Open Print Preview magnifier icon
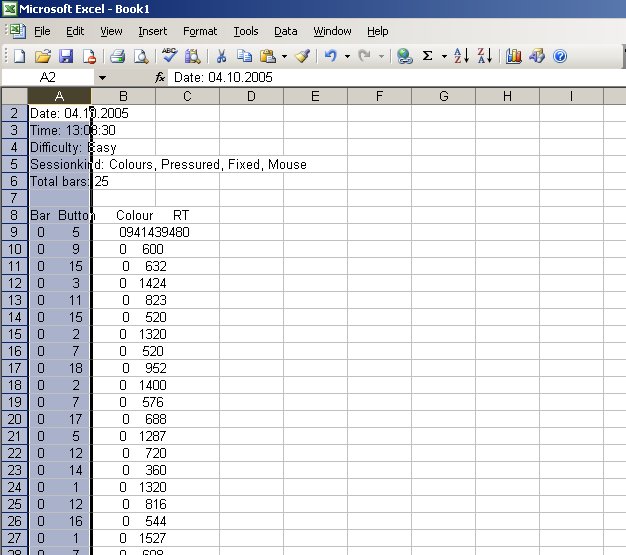The width and height of the screenshot is (626, 555). [x=141, y=56]
